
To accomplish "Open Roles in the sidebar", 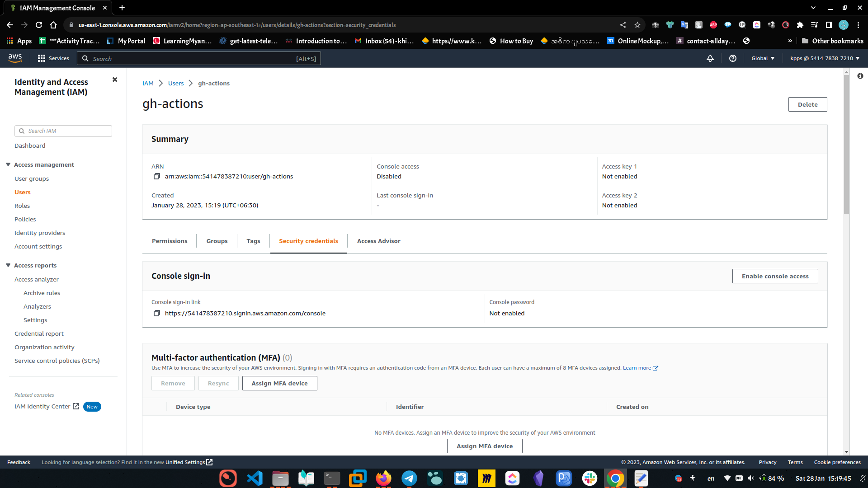I will [22, 206].
